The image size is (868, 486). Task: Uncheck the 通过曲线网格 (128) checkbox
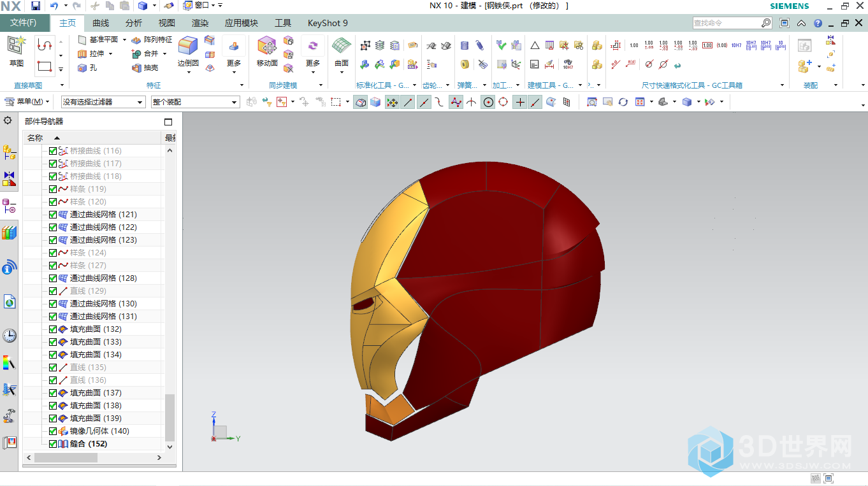click(x=53, y=278)
